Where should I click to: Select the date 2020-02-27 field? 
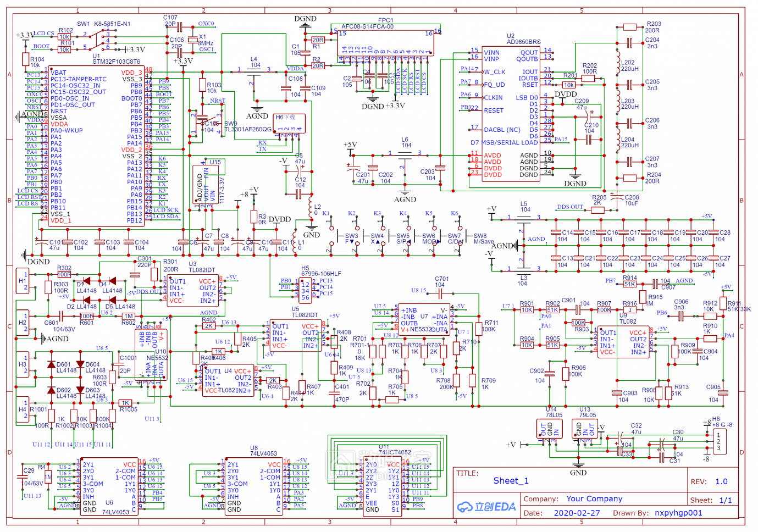(x=577, y=513)
